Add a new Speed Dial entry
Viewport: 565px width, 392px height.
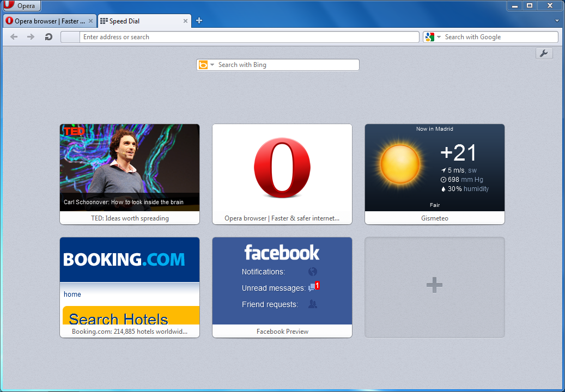(x=434, y=286)
